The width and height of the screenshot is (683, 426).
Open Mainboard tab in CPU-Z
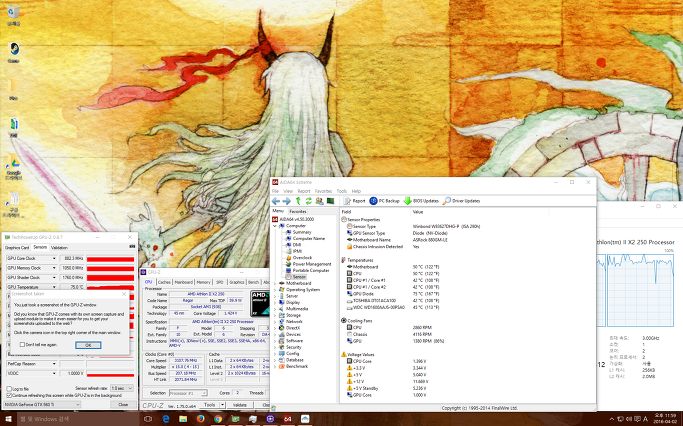click(x=183, y=282)
